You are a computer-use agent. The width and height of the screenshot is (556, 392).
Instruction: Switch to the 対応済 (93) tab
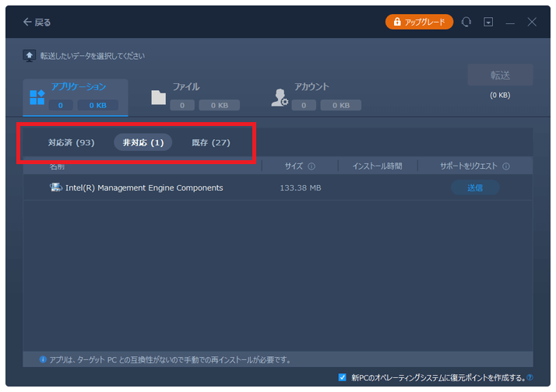tap(71, 143)
